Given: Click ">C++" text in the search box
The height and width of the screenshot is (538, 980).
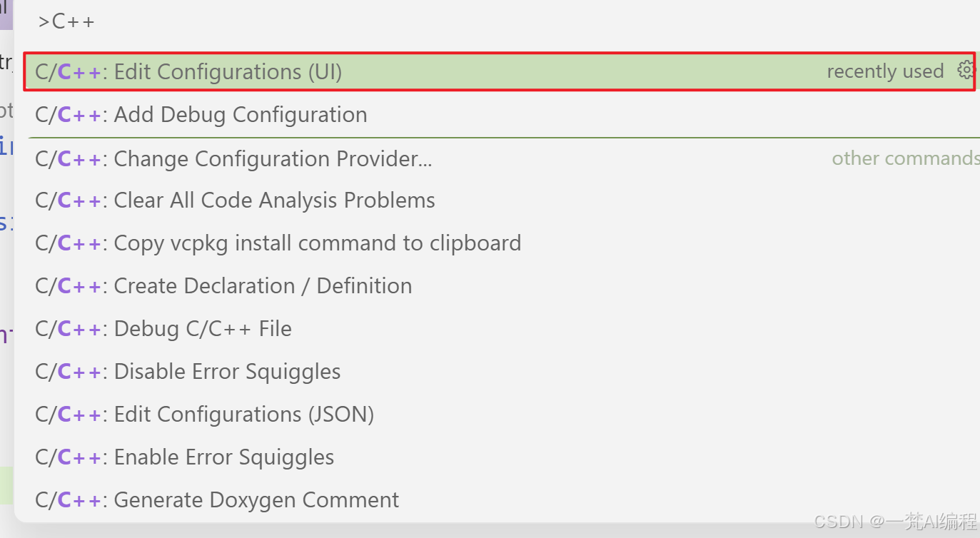Looking at the screenshot, I should [x=66, y=21].
